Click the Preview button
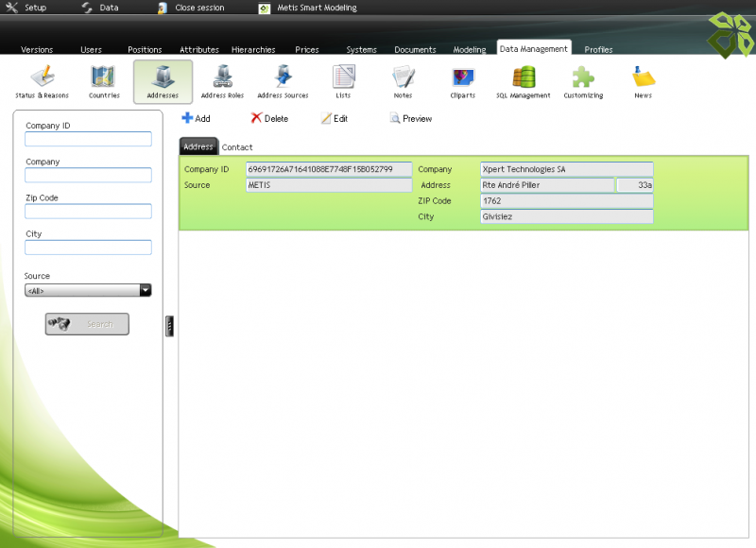Screen dimensions: 756x548 411,119
